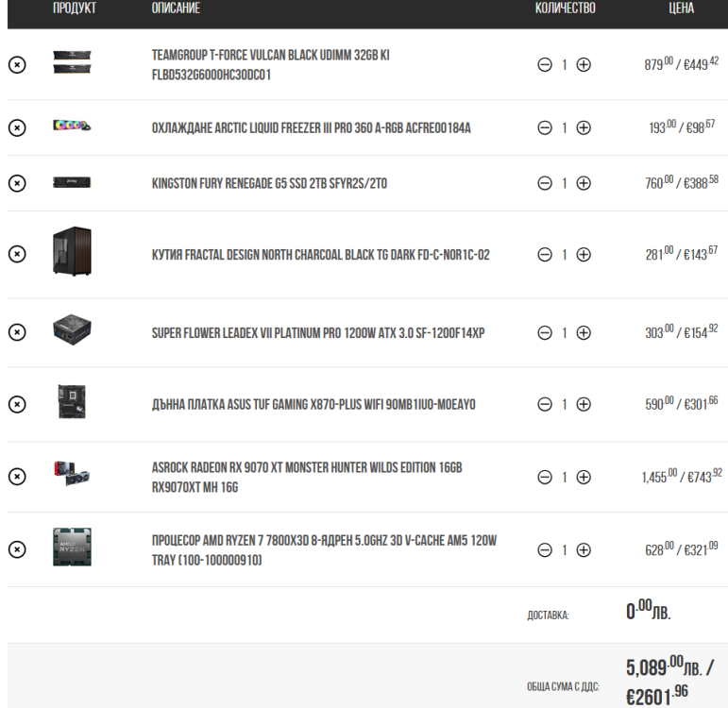Remove Kingston Fury Renegade SSD from cart
This screenshot has width=728, height=708.
click(17, 183)
